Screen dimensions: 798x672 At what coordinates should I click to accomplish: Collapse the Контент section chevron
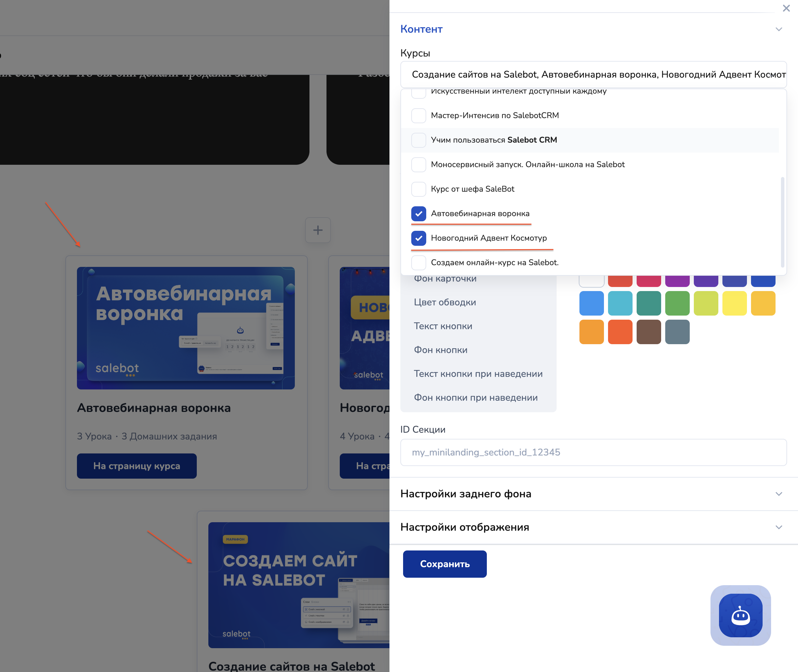(779, 29)
